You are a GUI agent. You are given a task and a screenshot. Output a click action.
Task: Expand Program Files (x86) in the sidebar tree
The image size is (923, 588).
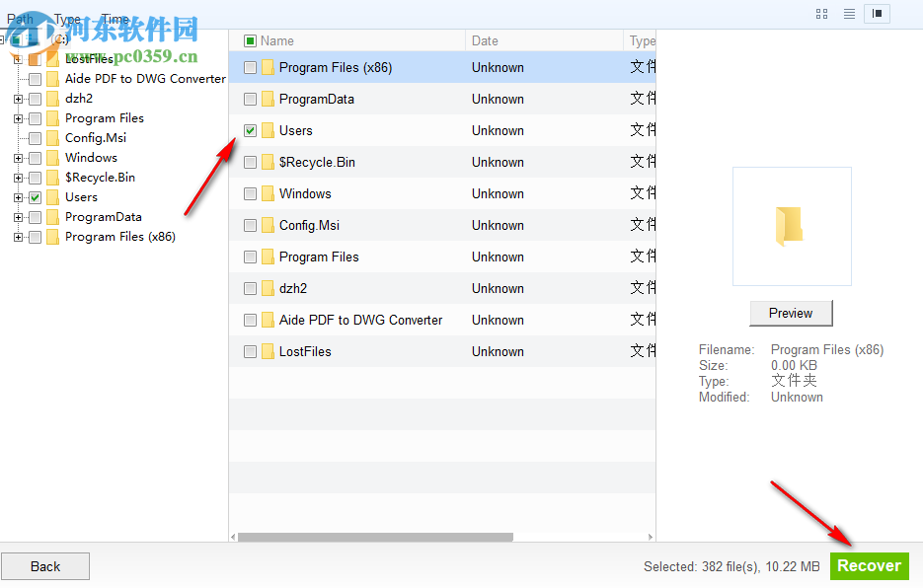[18, 236]
